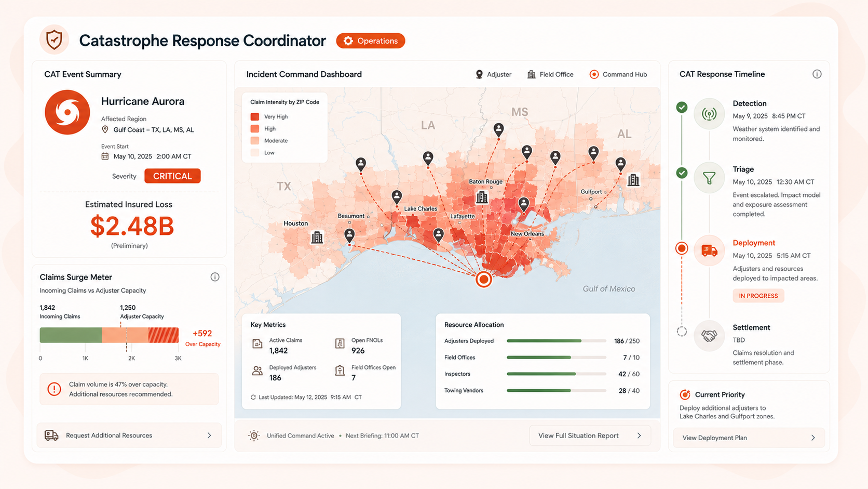
Task: Click the Very High intensity color swatch
Action: coord(255,116)
